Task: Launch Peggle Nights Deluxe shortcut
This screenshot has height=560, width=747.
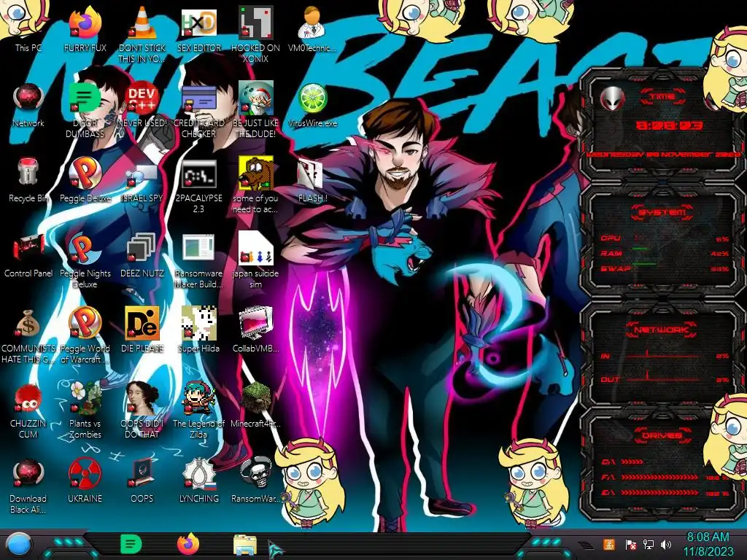Action: 85,260
